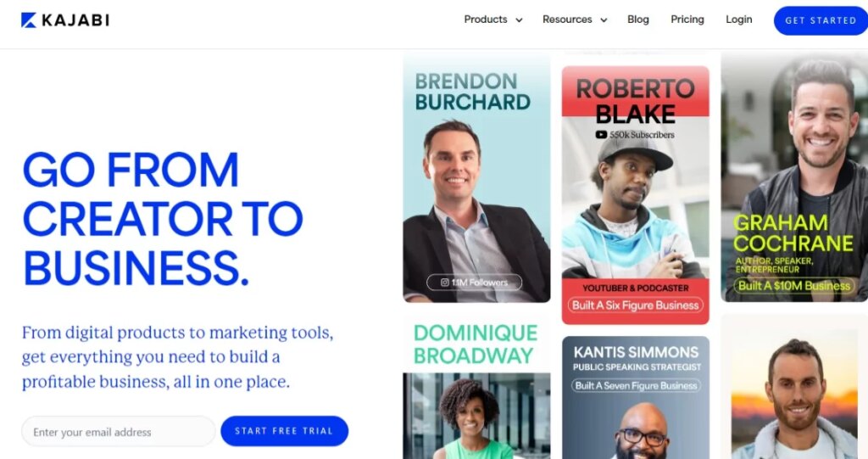Select the Brendon Burchard creator card
This screenshot has height=459, width=868.
476,178
